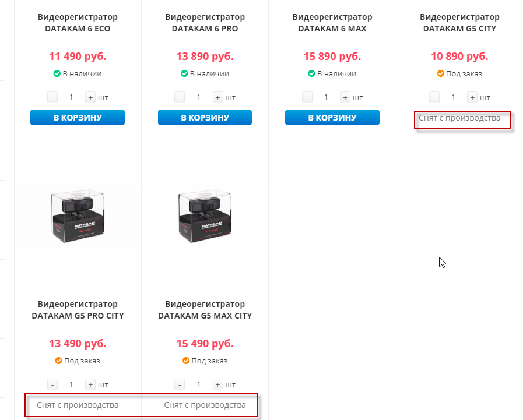Decrease quantity of DATAKAM G5 PRO CITY
Image resolution: width=523 pixels, height=420 pixels.
pos(52,384)
